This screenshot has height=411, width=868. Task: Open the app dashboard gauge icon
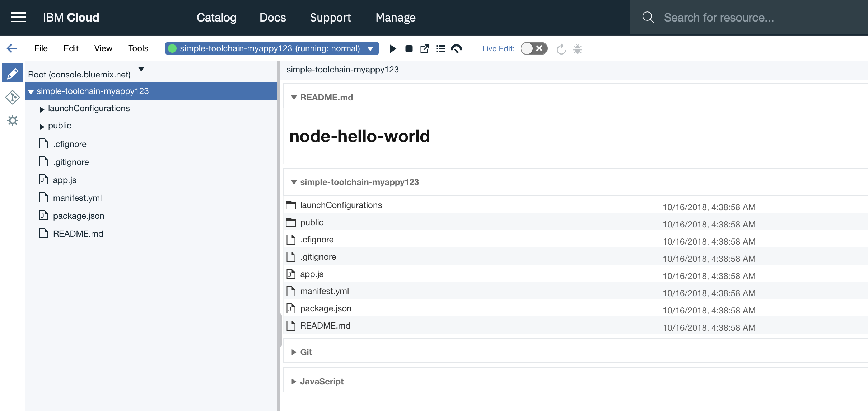point(456,49)
